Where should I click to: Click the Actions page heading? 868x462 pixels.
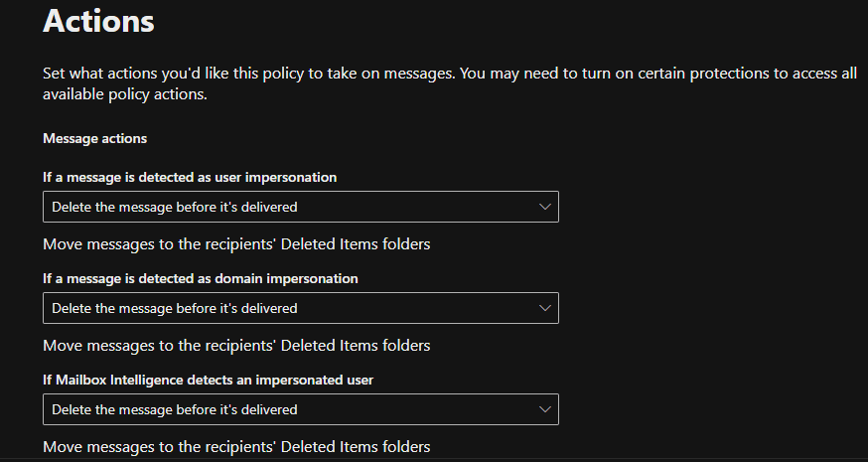click(98, 20)
